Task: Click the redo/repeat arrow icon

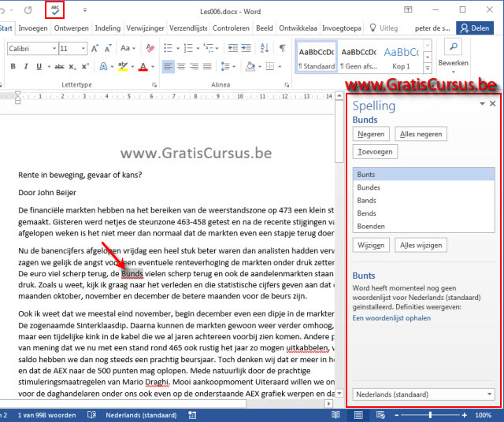Action: click(x=28, y=10)
